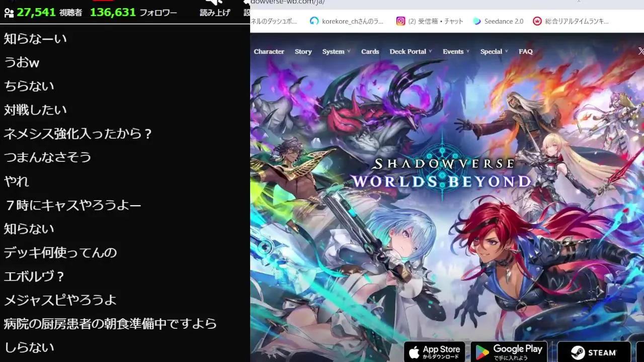
Task: Click the Instagram bookmark favicon
Action: [x=400, y=21]
